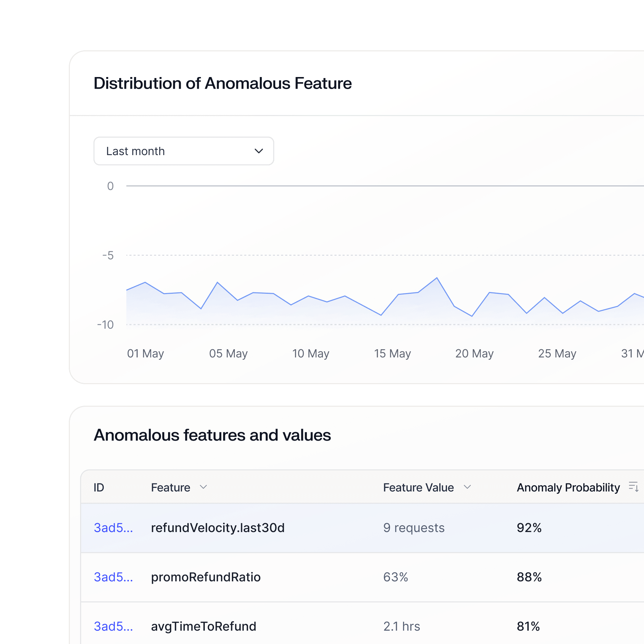
Task: Open ID link in refundVelocity.last30d row
Action: tap(113, 528)
